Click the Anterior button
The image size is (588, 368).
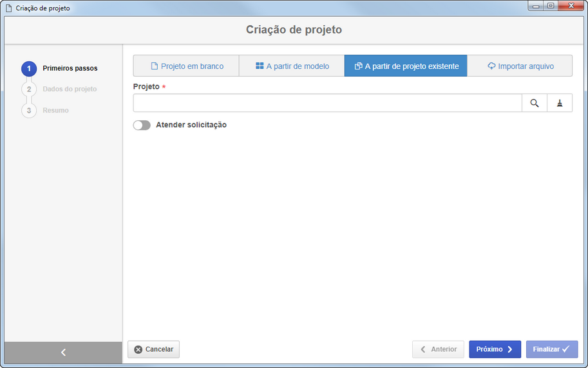tap(439, 349)
